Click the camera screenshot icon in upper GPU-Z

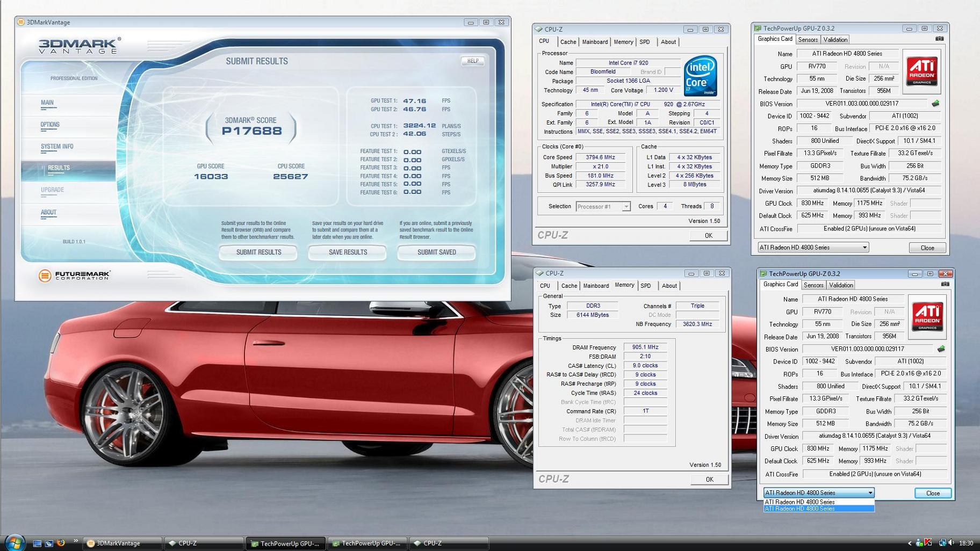click(939, 39)
